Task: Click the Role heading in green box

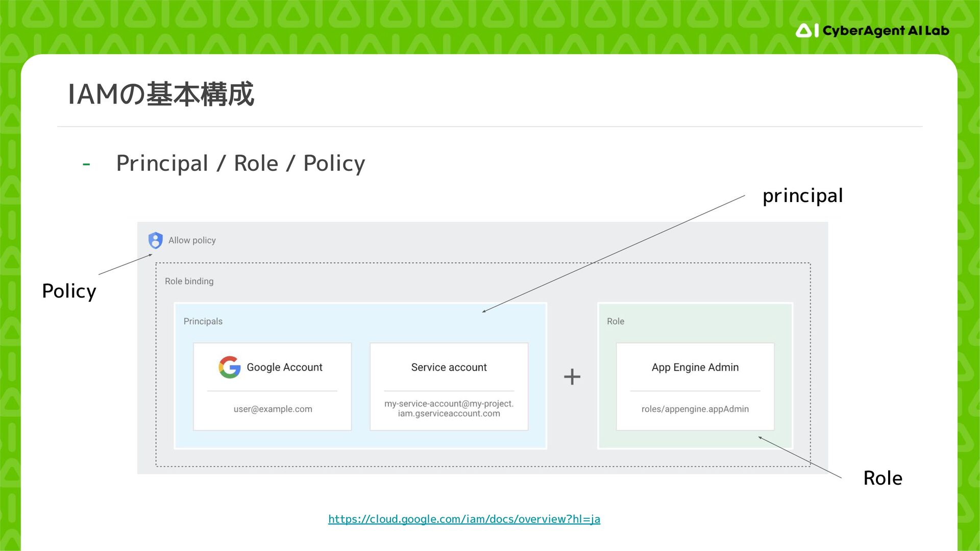Action: (615, 321)
